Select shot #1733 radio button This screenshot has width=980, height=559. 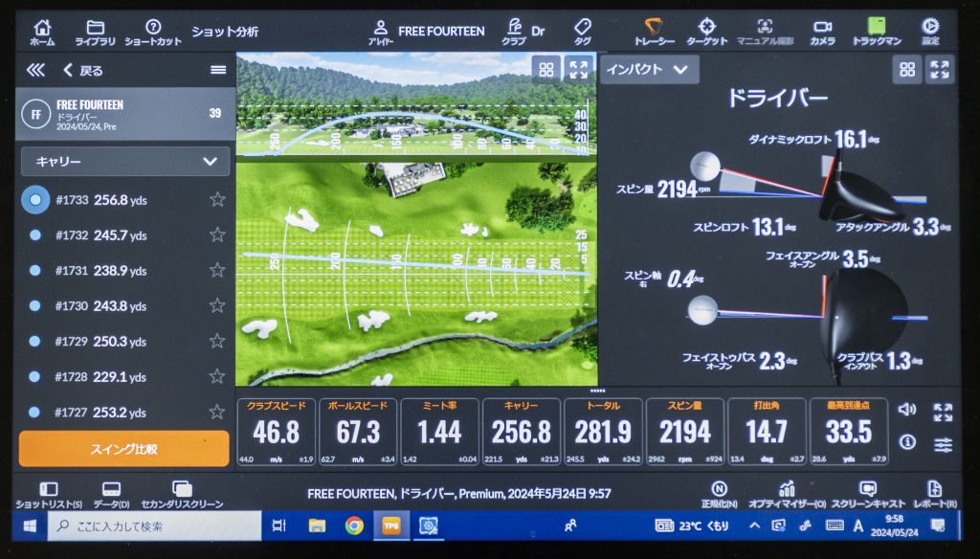tap(35, 199)
